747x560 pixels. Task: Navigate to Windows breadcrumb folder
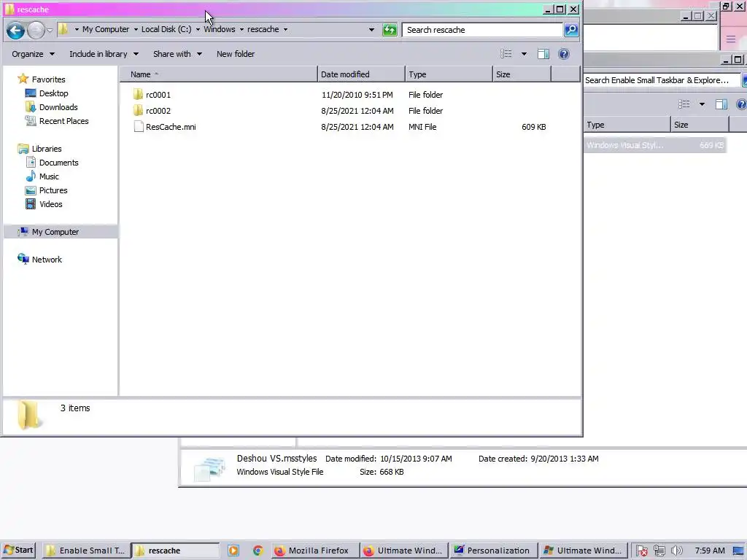[220, 29]
